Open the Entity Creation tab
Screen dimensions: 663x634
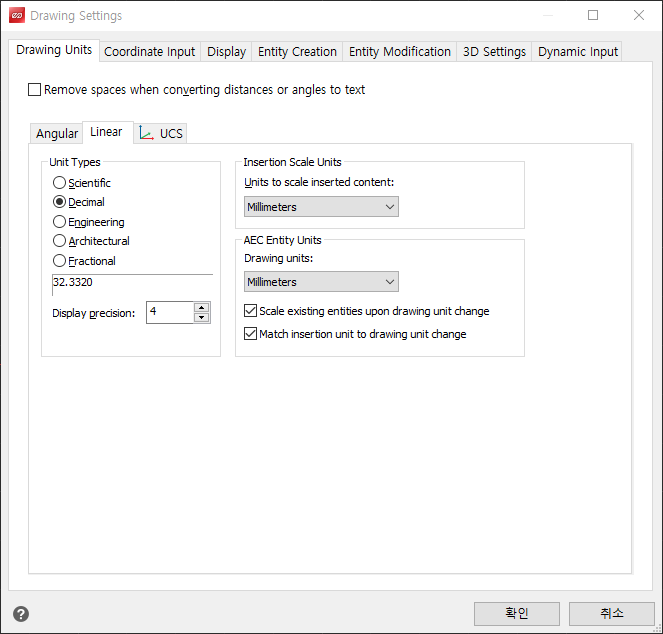click(297, 52)
